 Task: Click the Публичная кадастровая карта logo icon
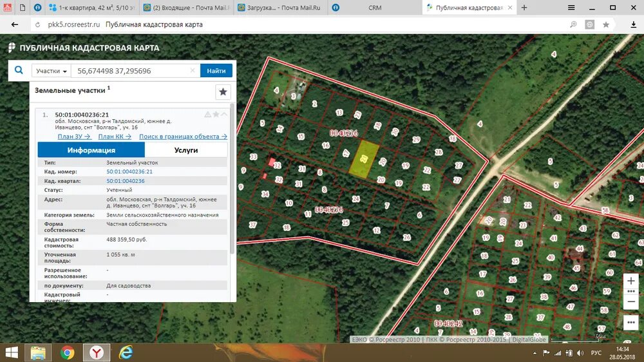tap(12, 48)
